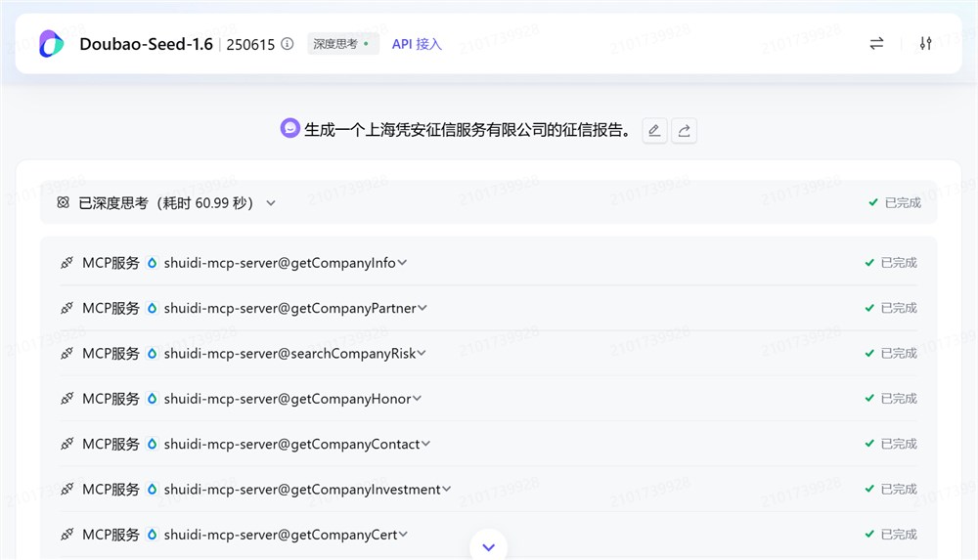The width and height of the screenshot is (978, 560).
Task: Expand the getCompanyPartner MCP call
Action: (422, 308)
